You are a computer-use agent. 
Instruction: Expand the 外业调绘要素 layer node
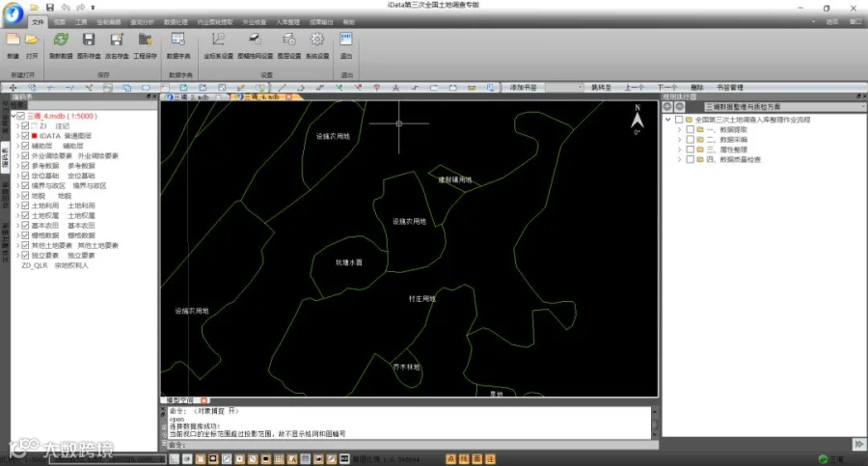click(x=17, y=155)
